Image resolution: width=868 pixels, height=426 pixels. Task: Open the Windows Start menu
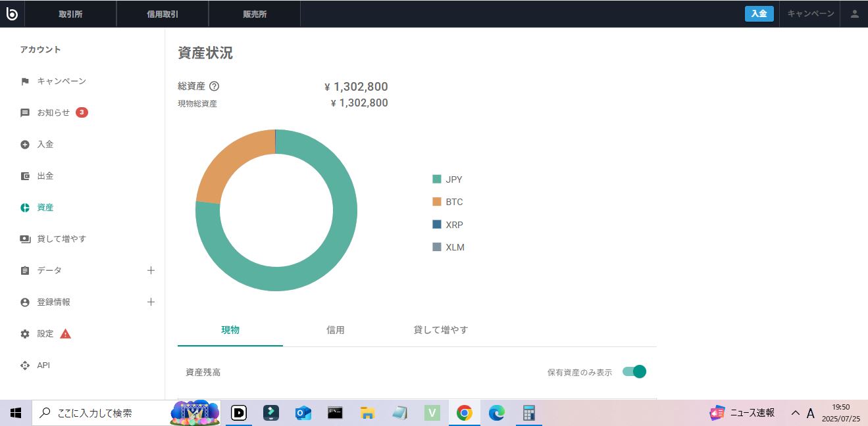[x=16, y=413]
